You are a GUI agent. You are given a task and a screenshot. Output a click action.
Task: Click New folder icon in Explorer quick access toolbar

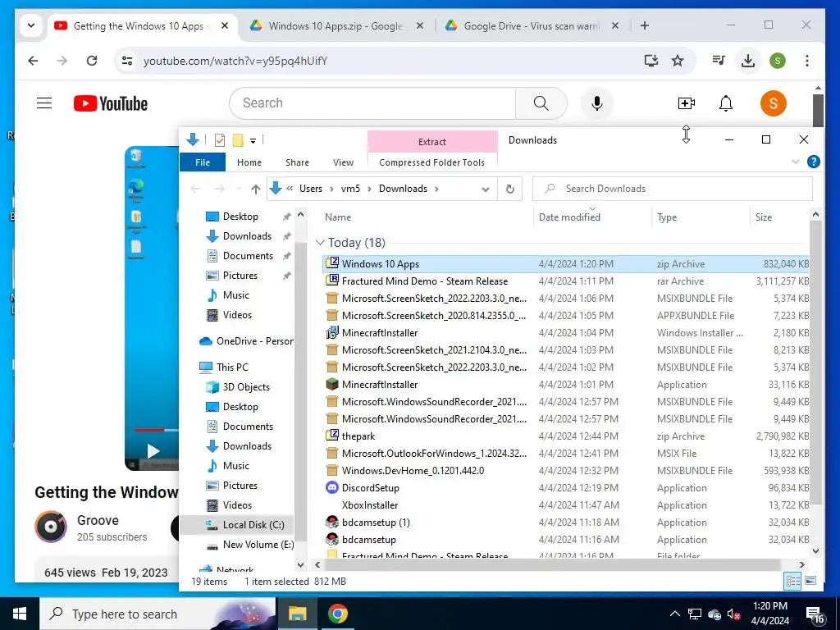tap(238, 140)
